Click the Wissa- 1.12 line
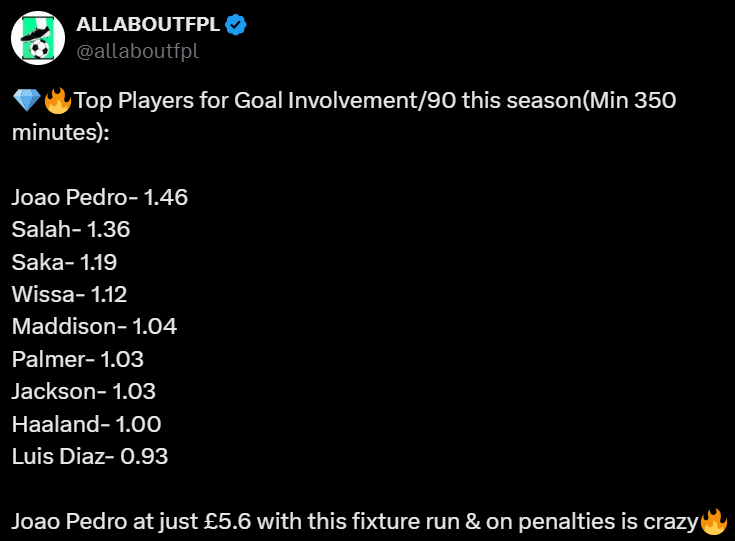The height and width of the screenshot is (541, 735). 69,294
